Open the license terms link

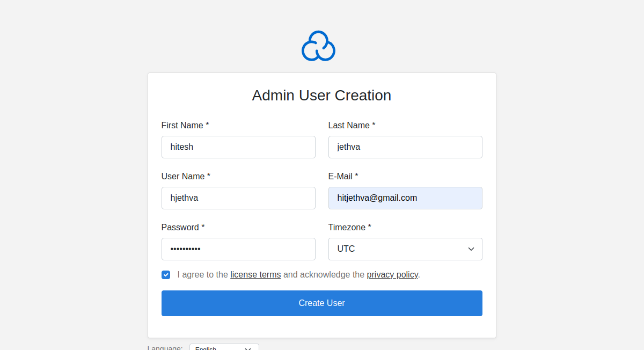255,275
